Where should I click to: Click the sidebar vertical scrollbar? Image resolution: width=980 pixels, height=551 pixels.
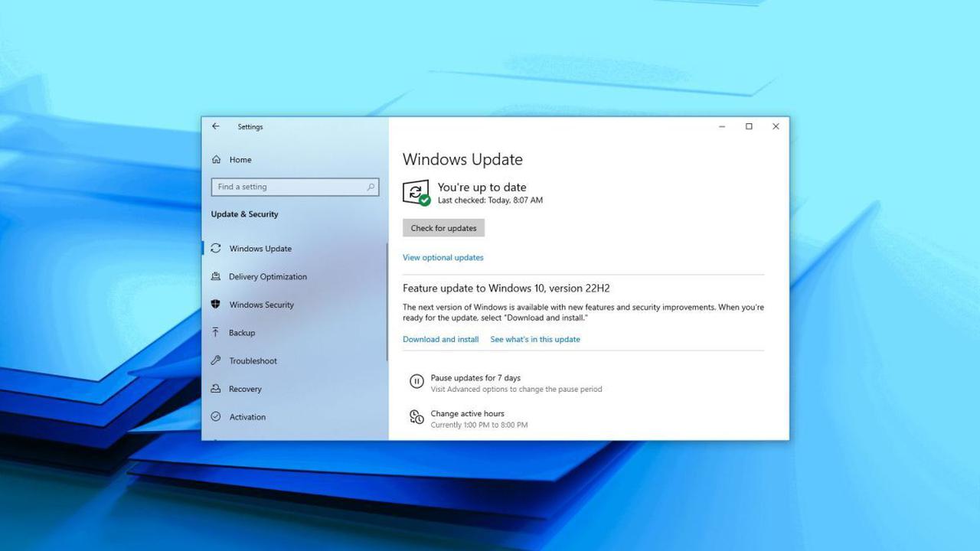[x=387, y=302]
